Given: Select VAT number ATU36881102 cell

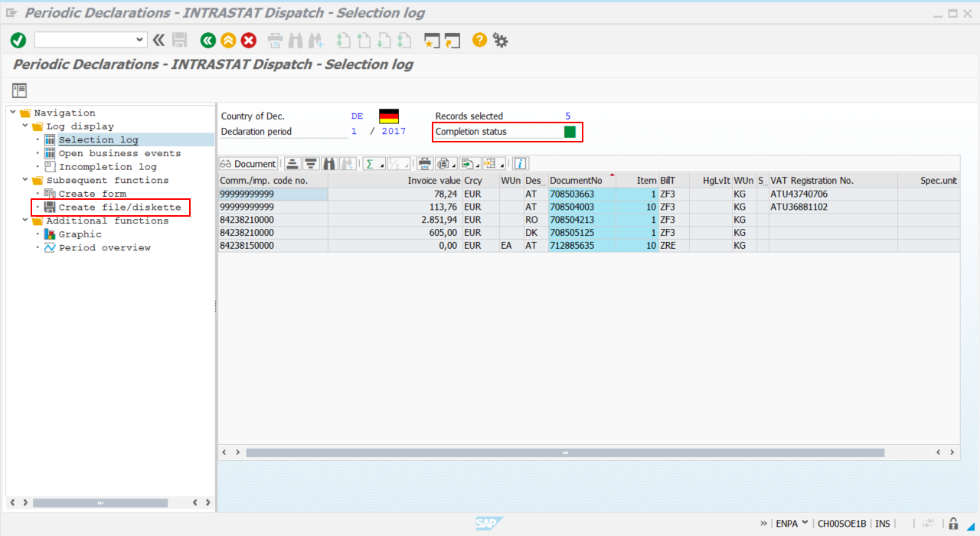Looking at the screenshot, I should click(833, 207).
